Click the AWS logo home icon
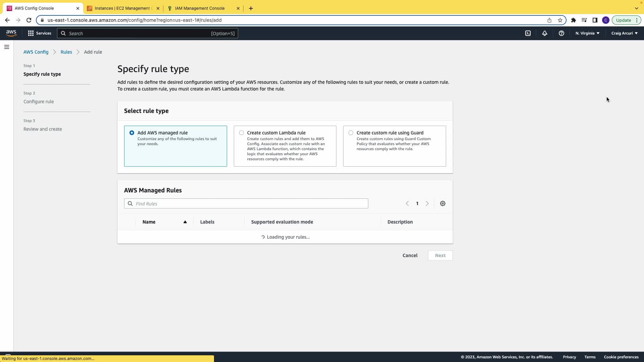644x362 pixels. point(11,33)
